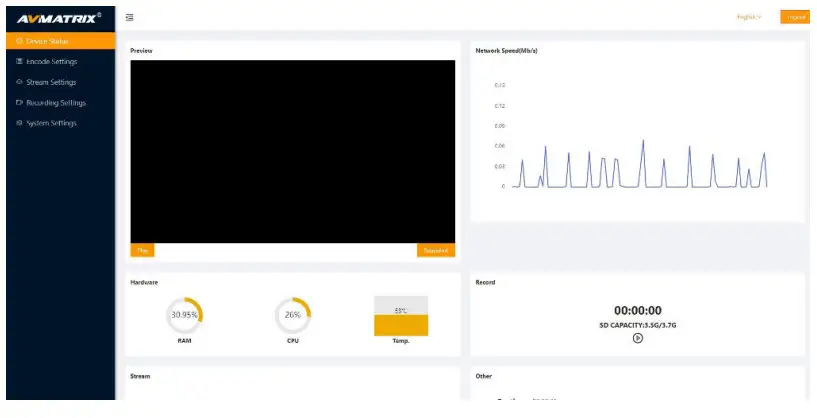Click the CPU usage ring gauge
Screen dimensions: 817x418
pos(293,315)
